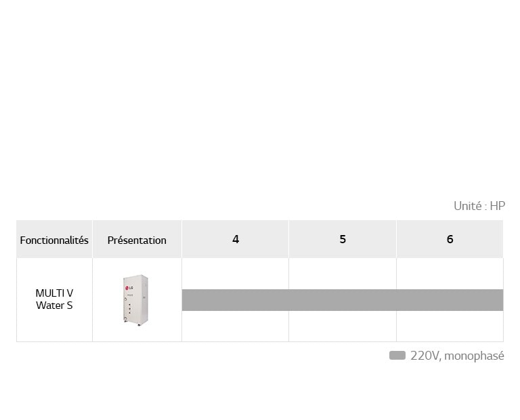Click the gray bar segment under 4 HP
520x420 pixels.
tap(235, 300)
